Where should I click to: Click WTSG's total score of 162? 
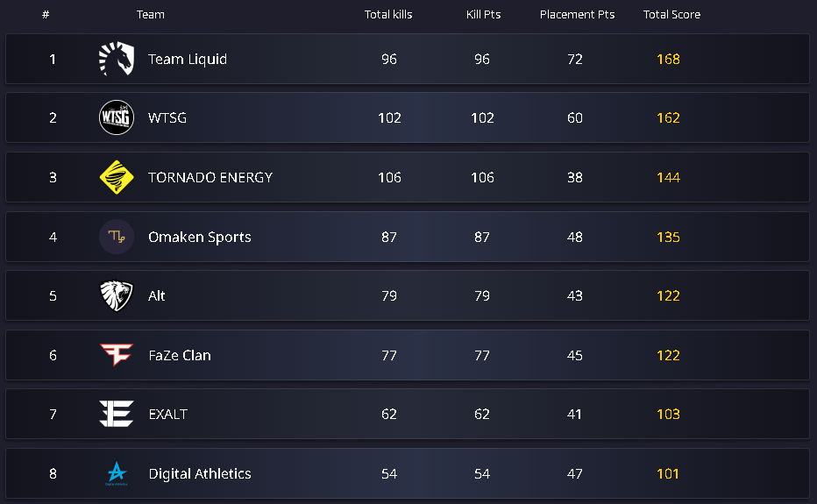[x=668, y=118]
